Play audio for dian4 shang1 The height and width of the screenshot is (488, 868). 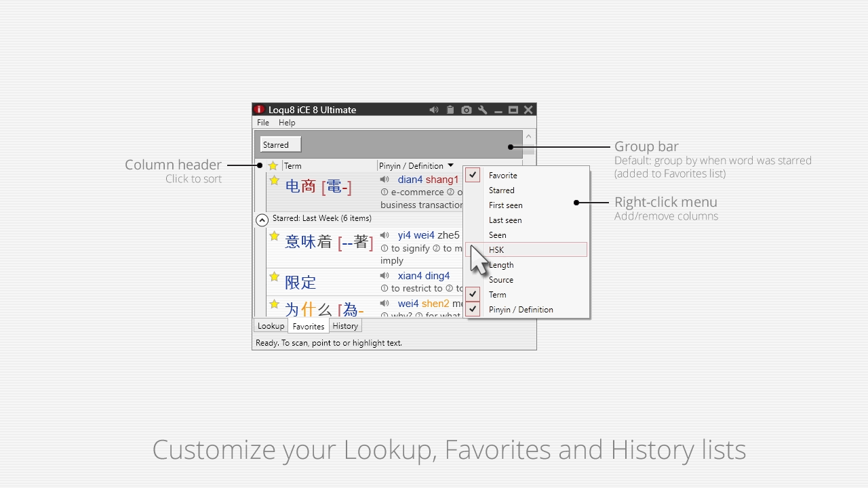point(384,180)
